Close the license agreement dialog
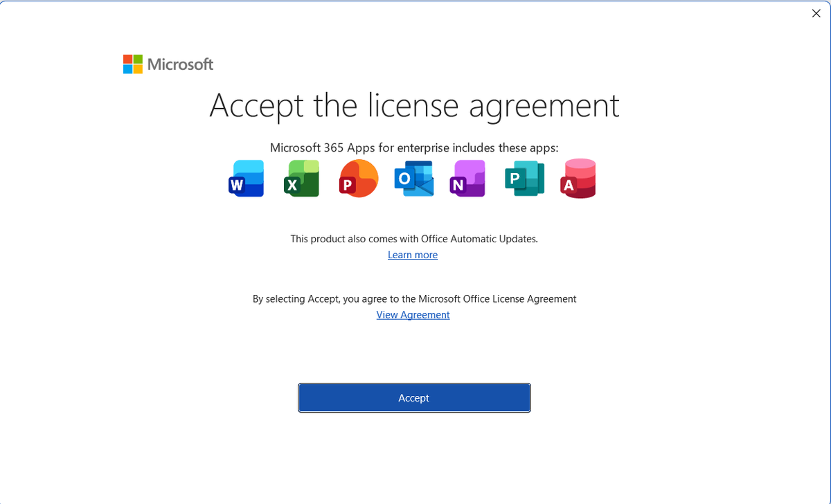Image resolution: width=831 pixels, height=504 pixels. pos(816,13)
